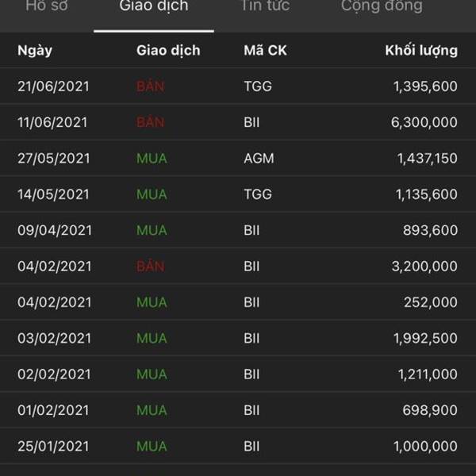This screenshot has height=476, width=476.
Task: Switch to the Hồ sơ tab
Action: click(x=47, y=6)
